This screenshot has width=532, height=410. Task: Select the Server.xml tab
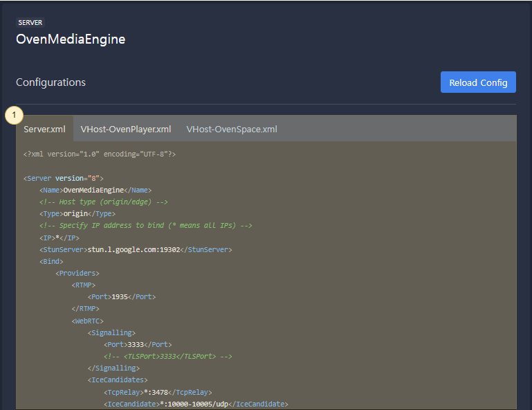[x=44, y=129]
